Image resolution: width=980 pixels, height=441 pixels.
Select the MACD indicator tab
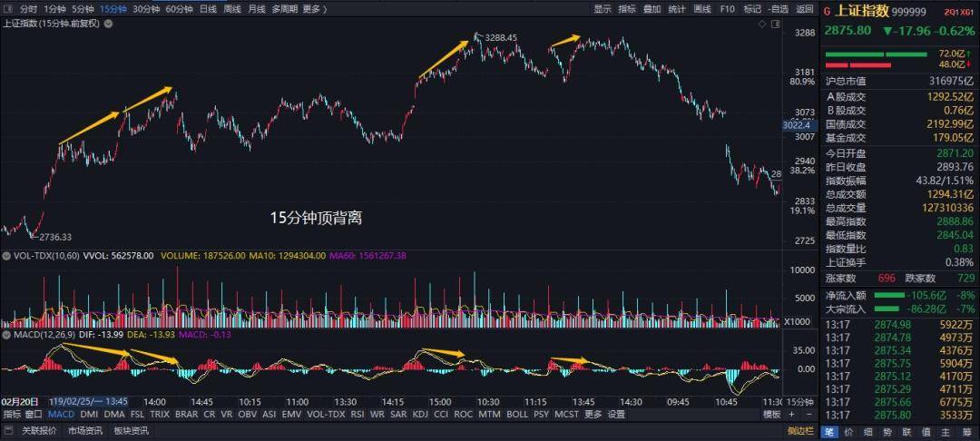coord(62,414)
